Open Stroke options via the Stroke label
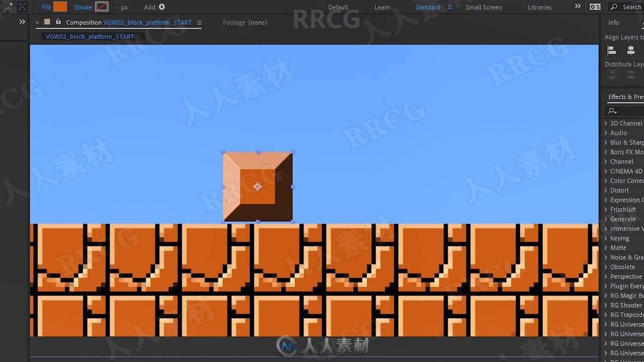644x362 pixels. (84, 7)
